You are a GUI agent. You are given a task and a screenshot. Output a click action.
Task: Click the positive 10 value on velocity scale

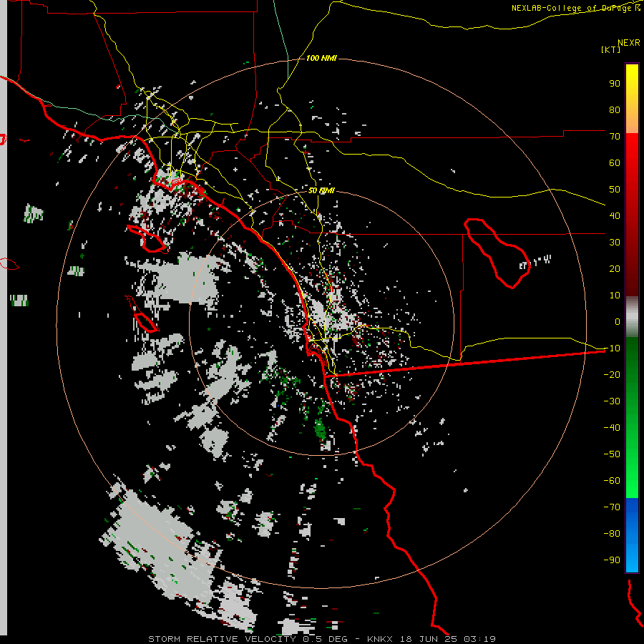[615, 296]
